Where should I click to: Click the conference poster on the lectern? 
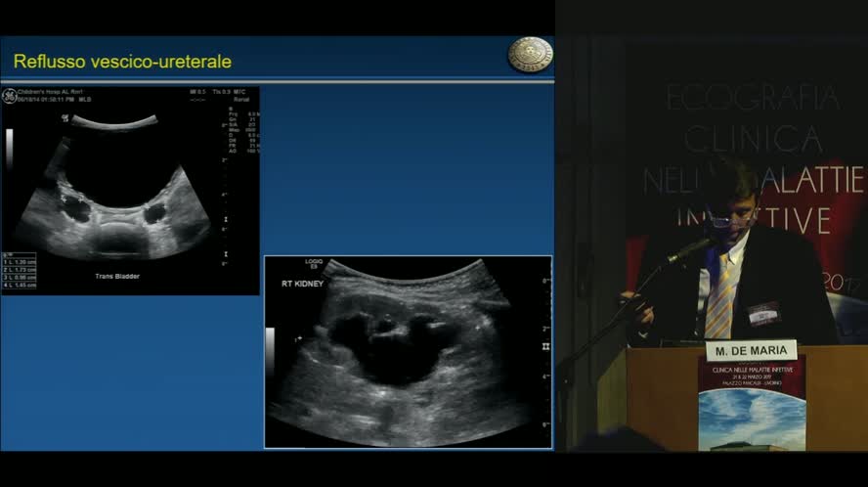click(752, 403)
